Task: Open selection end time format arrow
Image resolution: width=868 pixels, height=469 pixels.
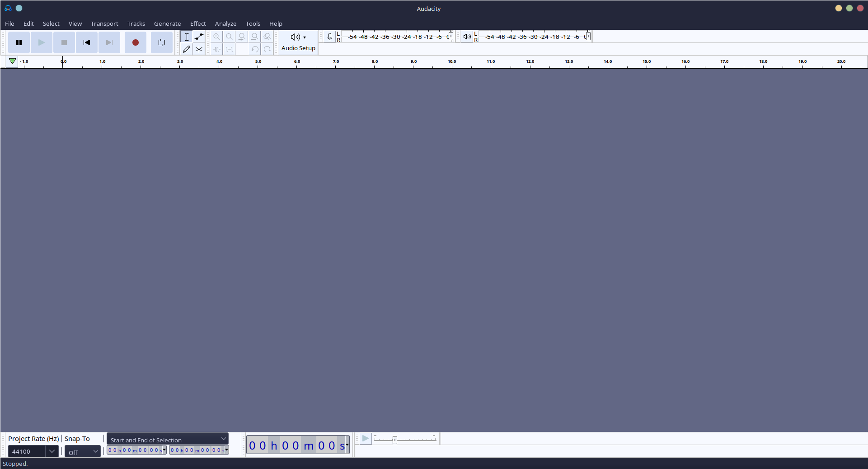Action: [227, 450]
